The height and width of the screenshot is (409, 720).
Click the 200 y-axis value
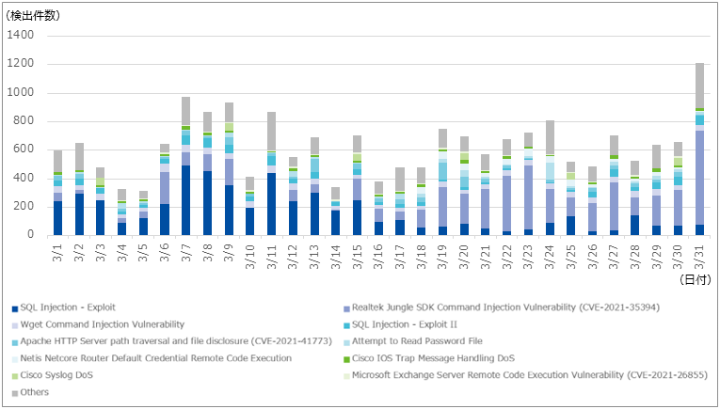24,207
